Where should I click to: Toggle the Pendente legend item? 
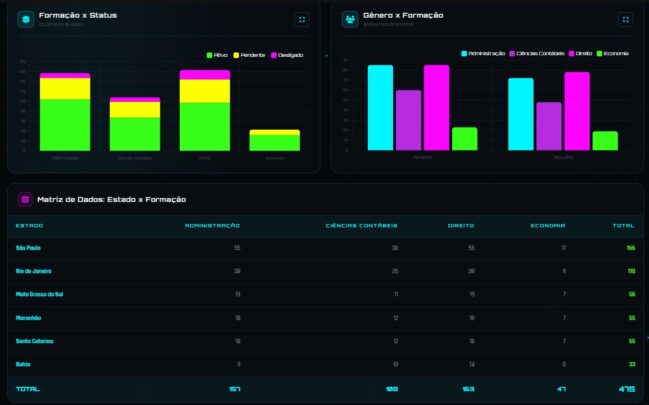[248, 54]
